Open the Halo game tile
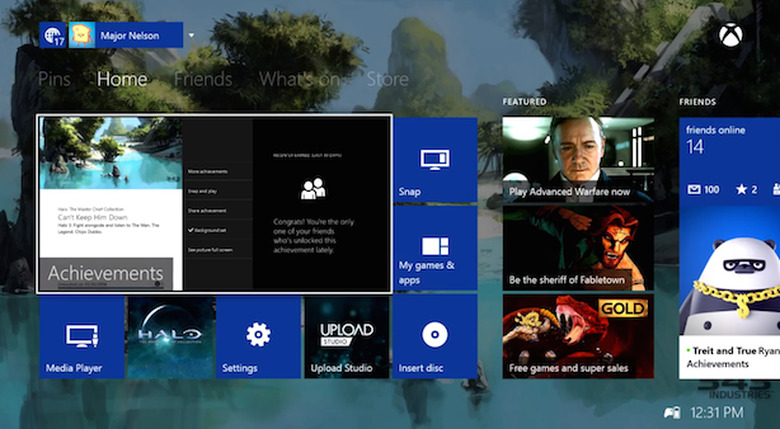The height and width of the screenshot is (429, 780). [x=170, y=336]
